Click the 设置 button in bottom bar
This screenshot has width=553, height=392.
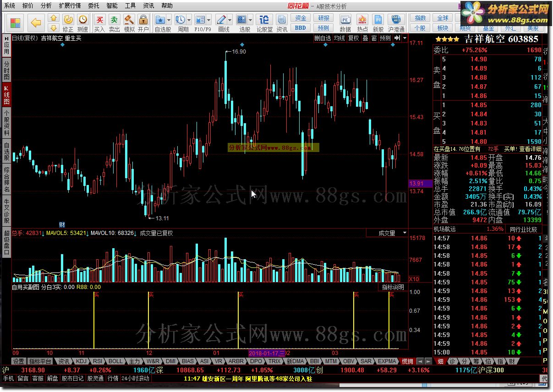click(x=18, y=361)
